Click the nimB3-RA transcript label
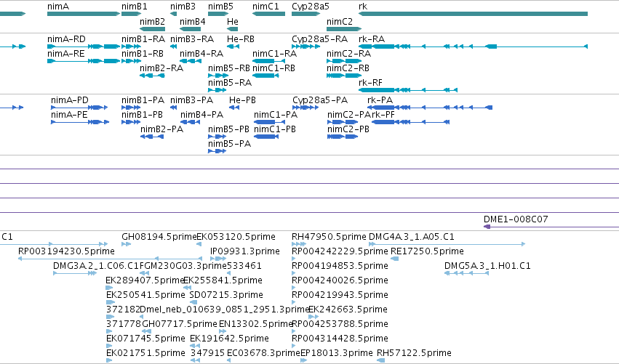This screenshot has width=619, height=364. tap(192, 39)
